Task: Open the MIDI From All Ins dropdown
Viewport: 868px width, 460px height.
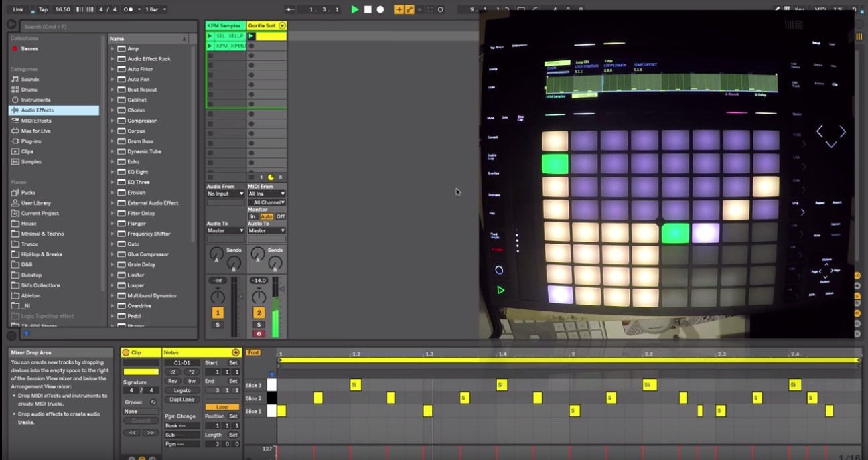Action: pyautogui.click(x=267, y=194)
